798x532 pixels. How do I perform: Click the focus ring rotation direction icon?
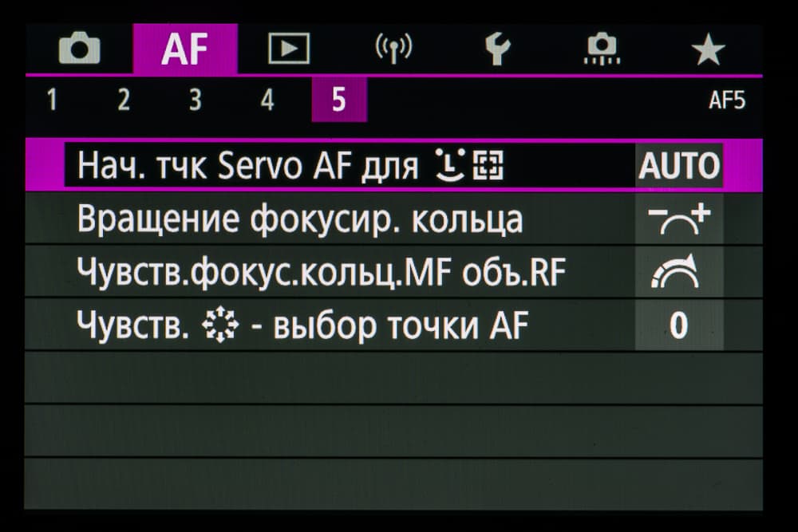[x=679, y=219]
